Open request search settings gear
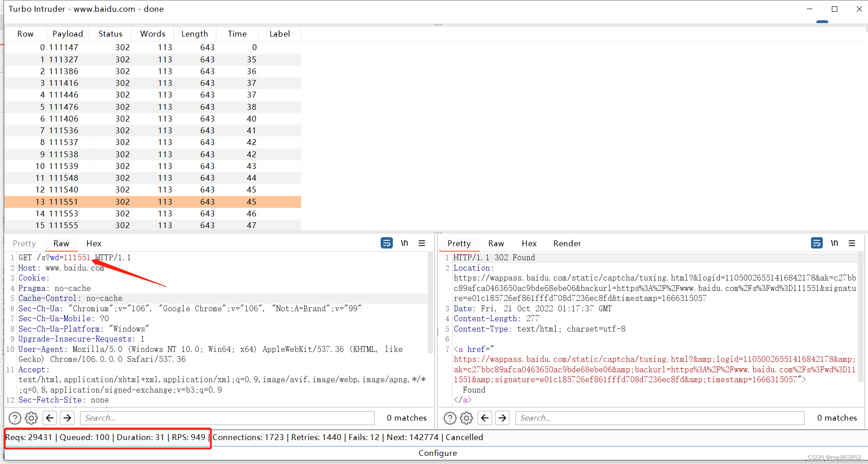The image size is (868, 464). coord(31,418)
